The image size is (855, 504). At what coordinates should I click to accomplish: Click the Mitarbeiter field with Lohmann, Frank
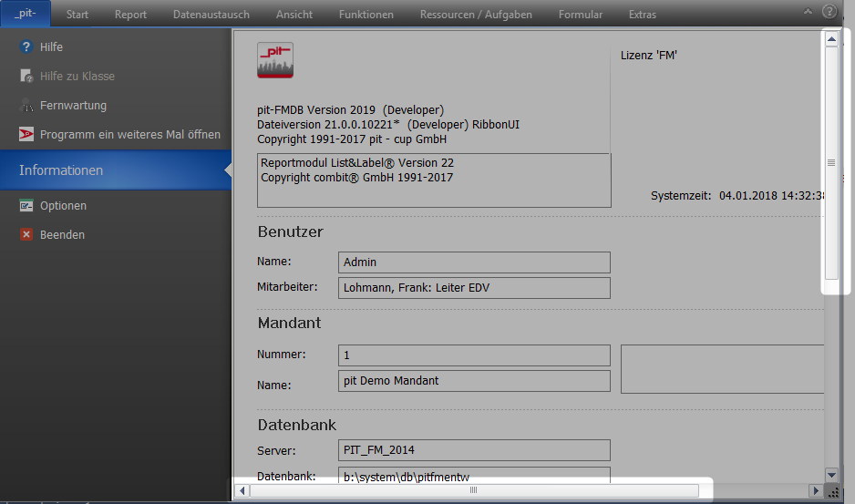(x=474, y=288)
